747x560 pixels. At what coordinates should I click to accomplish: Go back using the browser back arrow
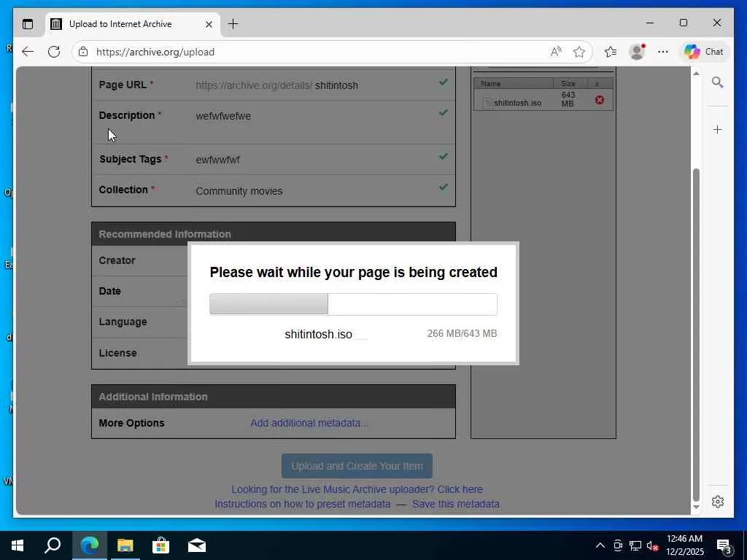click(28, 52)
